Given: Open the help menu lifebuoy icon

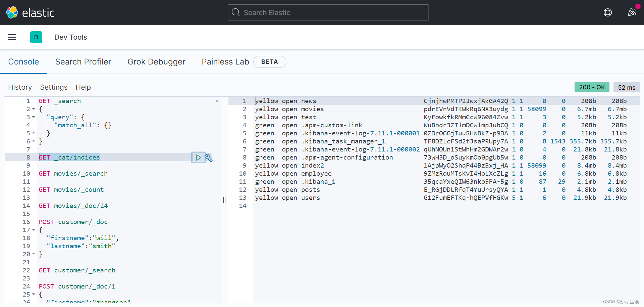Looking at the screenshot, I should click(x=607, y=13).
